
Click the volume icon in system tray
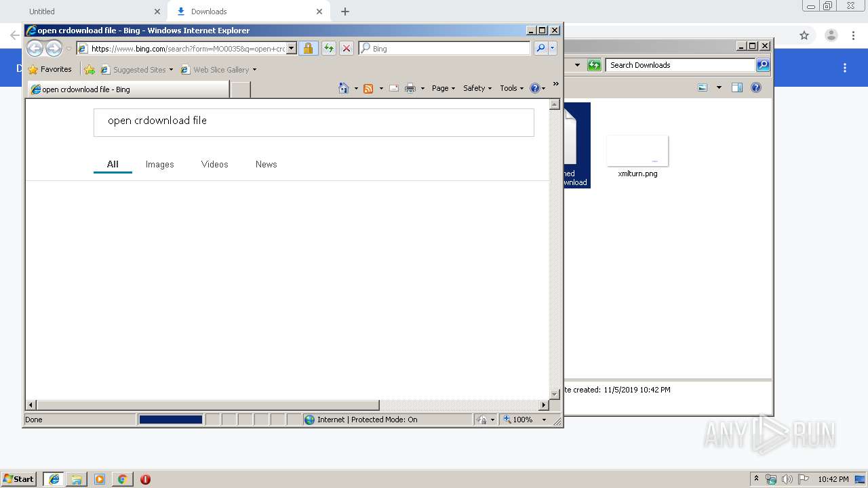point(787,479)
